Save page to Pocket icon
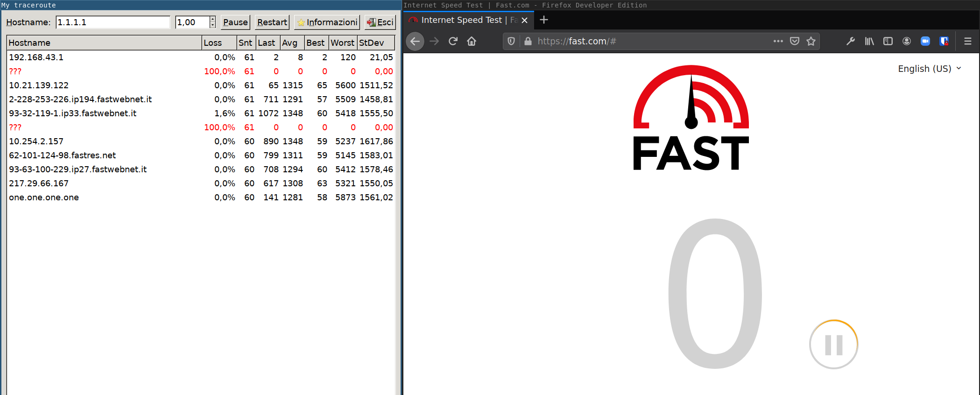Viewport: 980px width, 395px height. (794, 42)
